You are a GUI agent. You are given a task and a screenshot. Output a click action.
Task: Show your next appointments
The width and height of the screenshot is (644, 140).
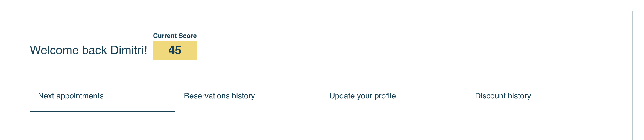point(71,96)
